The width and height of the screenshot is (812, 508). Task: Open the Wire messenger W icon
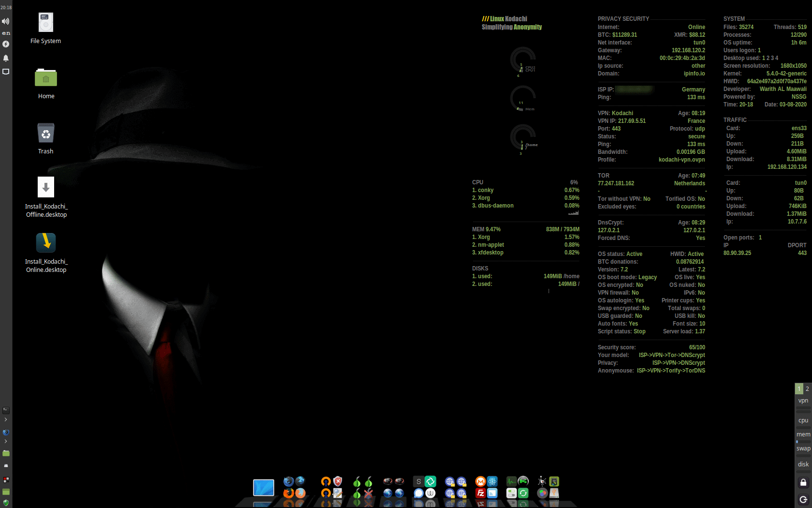pyautogui.click(x=430, y=493)
